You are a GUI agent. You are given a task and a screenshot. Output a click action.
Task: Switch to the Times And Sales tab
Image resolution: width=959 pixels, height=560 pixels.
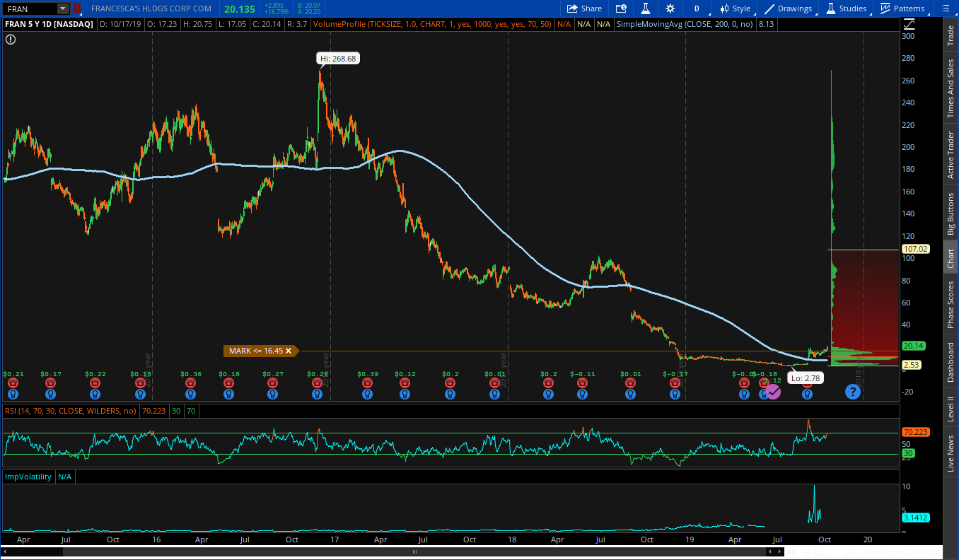pos(951,88)
